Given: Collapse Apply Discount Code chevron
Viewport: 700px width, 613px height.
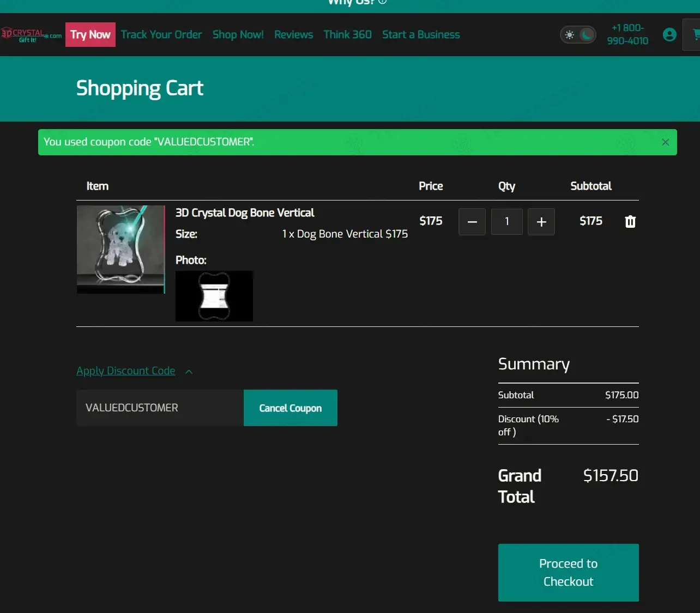Looking at the screenshot, I should coord(189,372).
